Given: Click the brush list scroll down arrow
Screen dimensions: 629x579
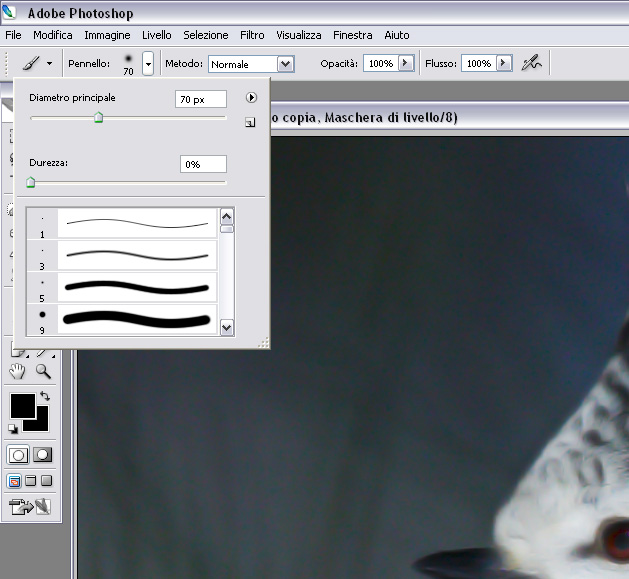Looking at the screenshot, I should pos(227,327).
